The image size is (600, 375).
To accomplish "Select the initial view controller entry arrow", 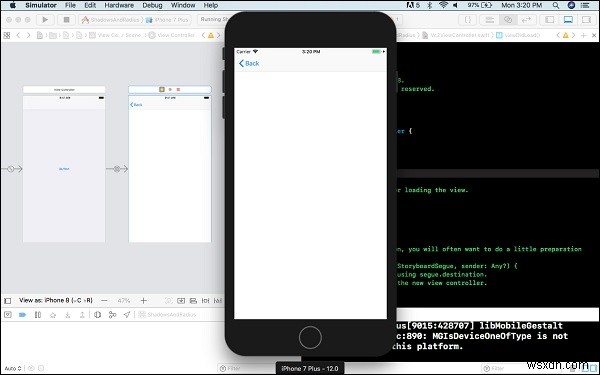I will click(x=11, y=169).
